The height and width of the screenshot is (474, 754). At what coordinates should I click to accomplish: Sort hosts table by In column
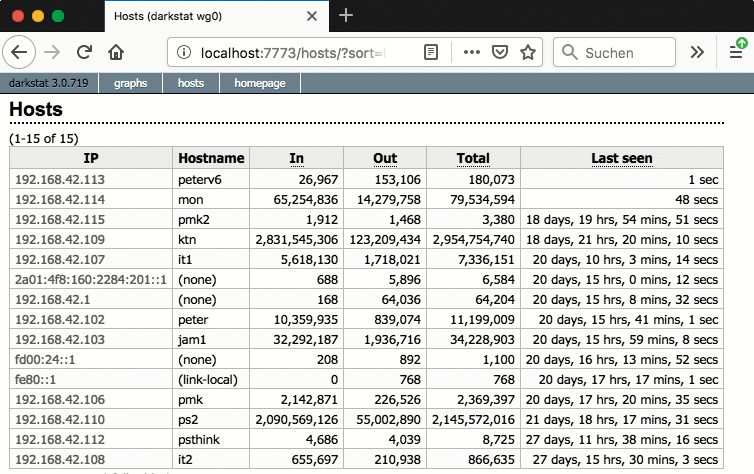296,158
